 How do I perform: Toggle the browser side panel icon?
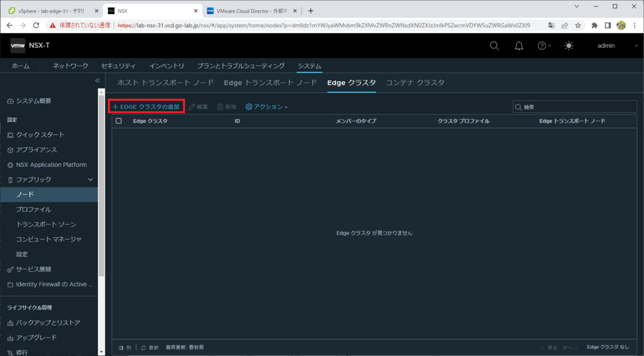pyautogui.click(x=608, y=25)
